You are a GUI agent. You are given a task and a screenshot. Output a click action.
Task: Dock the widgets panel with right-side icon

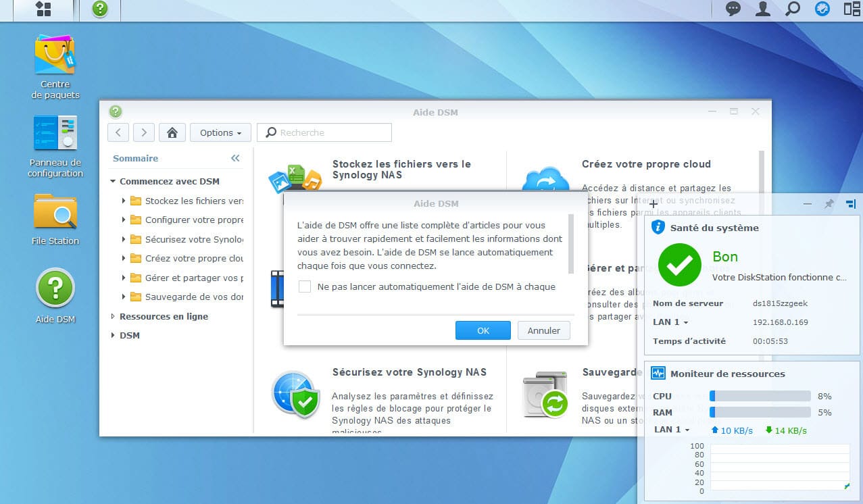pyautogui.click(x=851, y=203)
